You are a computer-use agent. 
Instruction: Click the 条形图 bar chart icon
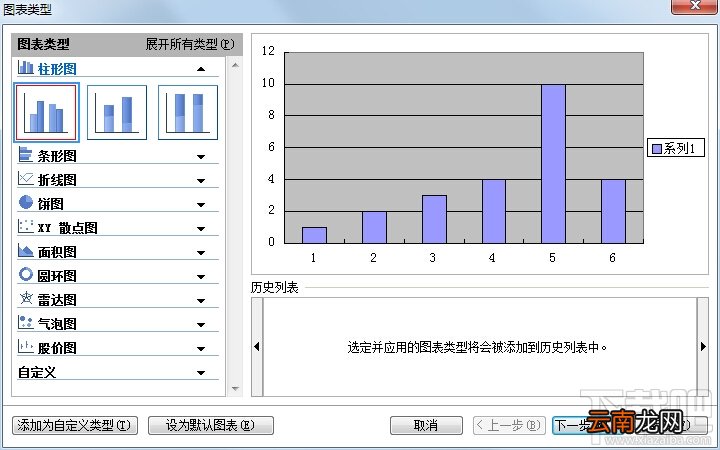(25, 155)
